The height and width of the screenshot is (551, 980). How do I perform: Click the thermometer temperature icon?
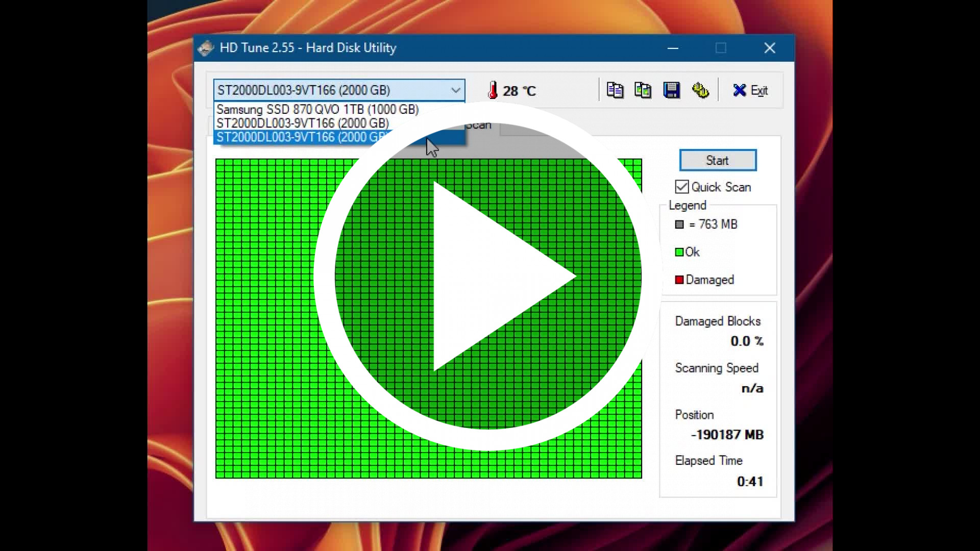493,90
